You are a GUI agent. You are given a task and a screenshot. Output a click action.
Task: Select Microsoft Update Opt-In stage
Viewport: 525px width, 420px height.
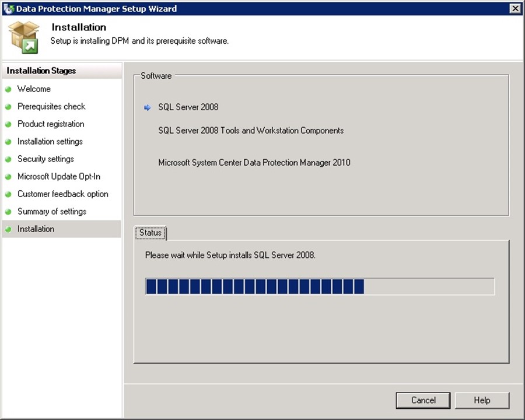(x=58, y=177)
